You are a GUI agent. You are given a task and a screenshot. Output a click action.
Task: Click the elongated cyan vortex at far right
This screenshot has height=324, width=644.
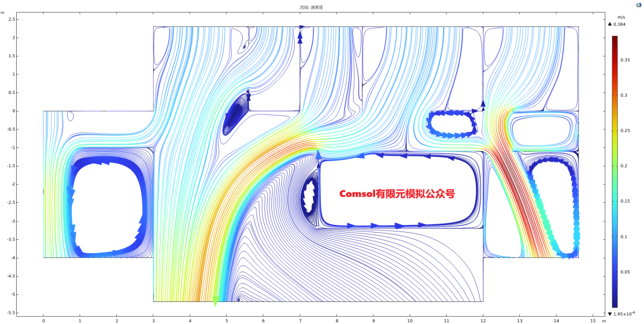pos(553,206)
